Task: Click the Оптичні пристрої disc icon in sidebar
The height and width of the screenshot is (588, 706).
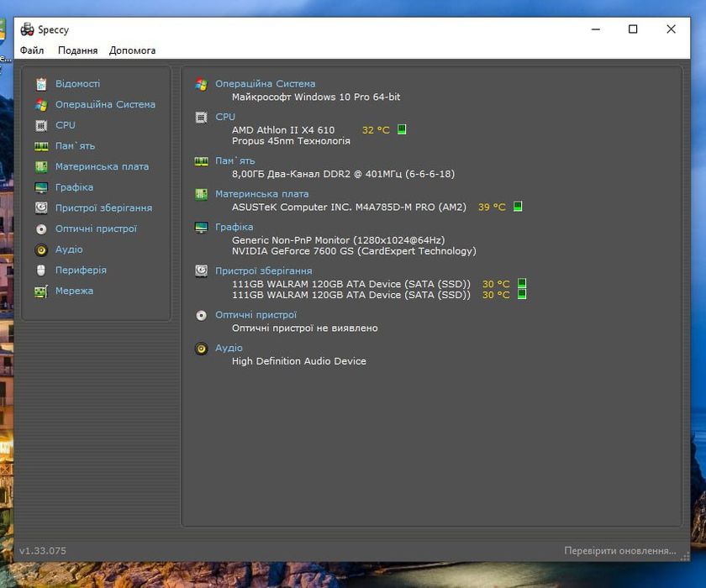Action: point(41,228)
